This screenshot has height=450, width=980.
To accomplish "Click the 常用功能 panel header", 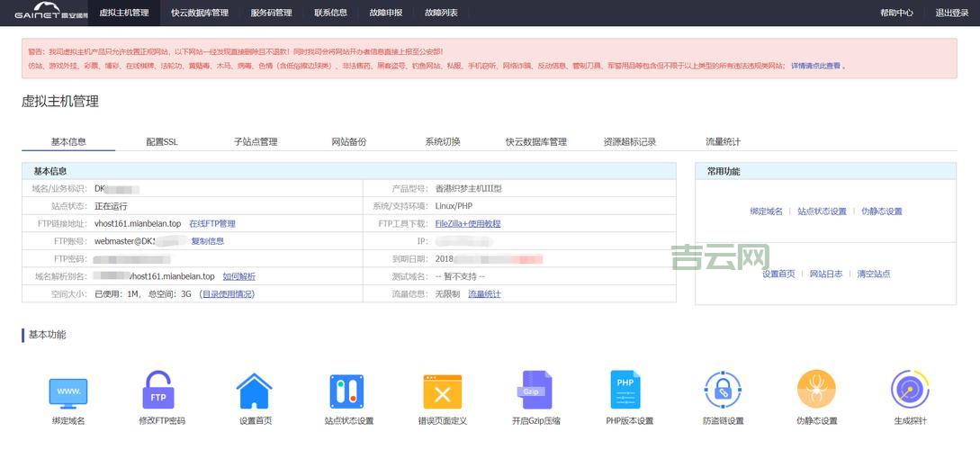I will (825, 171).
